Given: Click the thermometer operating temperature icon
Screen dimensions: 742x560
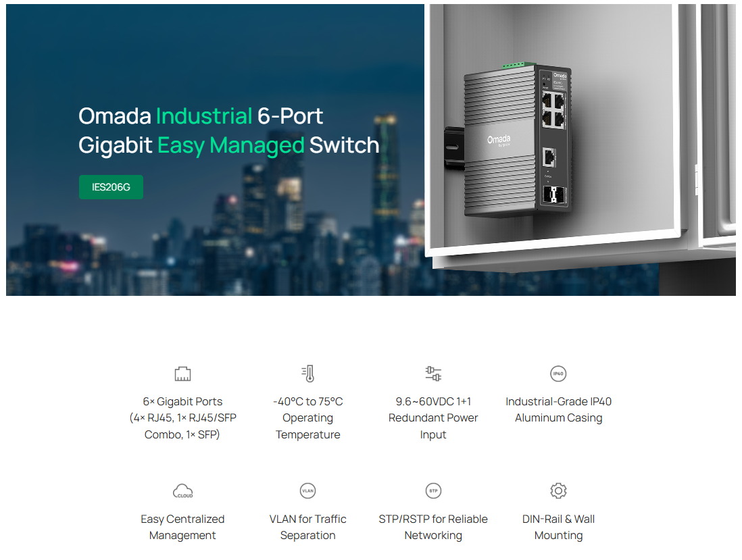Looking at the screenshot, I should 308,374.
